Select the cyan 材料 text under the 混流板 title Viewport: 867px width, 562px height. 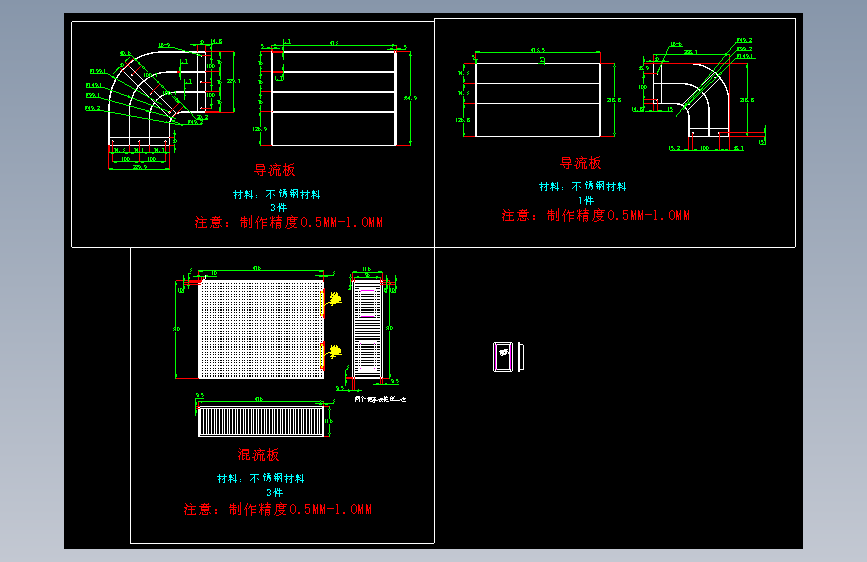pyautogui.click(x=260, y=478)
